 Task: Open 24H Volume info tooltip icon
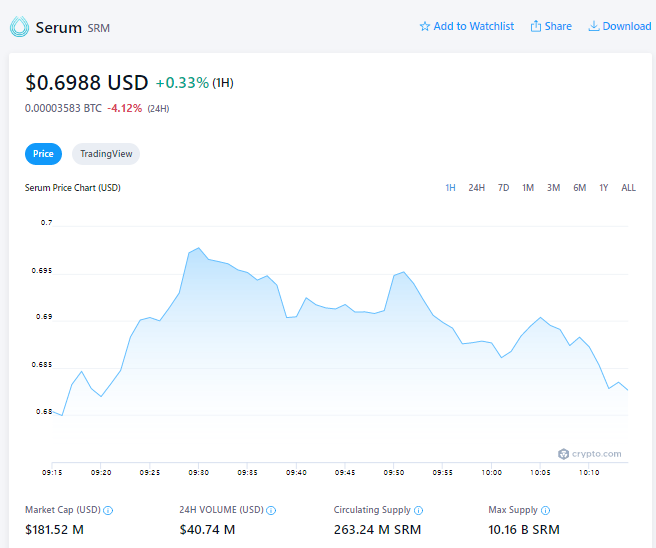[271, 510]
